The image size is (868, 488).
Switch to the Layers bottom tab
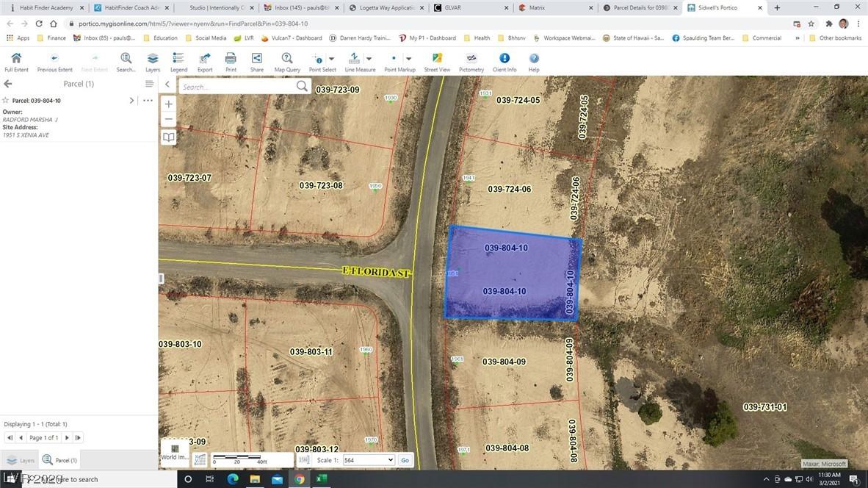[21, 460]
